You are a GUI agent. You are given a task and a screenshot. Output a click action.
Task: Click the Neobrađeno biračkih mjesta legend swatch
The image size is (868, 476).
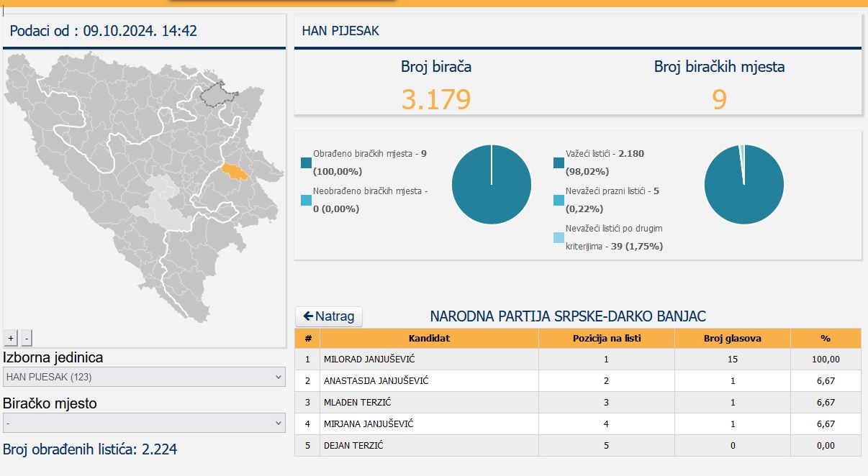click(x=307, y=200)
